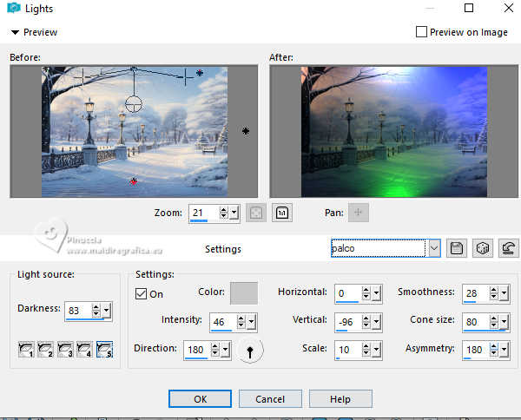Select light source 2 icon

(45, 350)
